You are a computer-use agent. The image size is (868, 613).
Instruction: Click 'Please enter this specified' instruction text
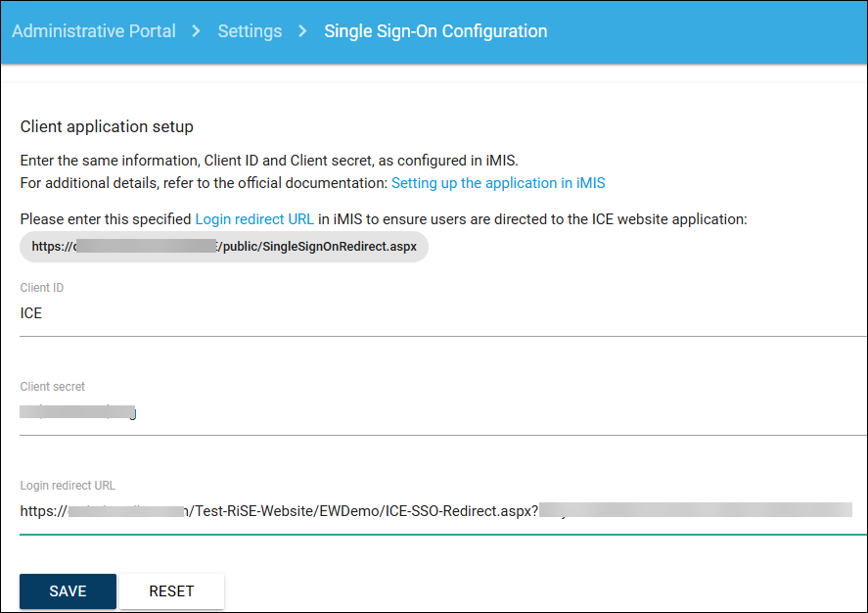click(106, 219)
